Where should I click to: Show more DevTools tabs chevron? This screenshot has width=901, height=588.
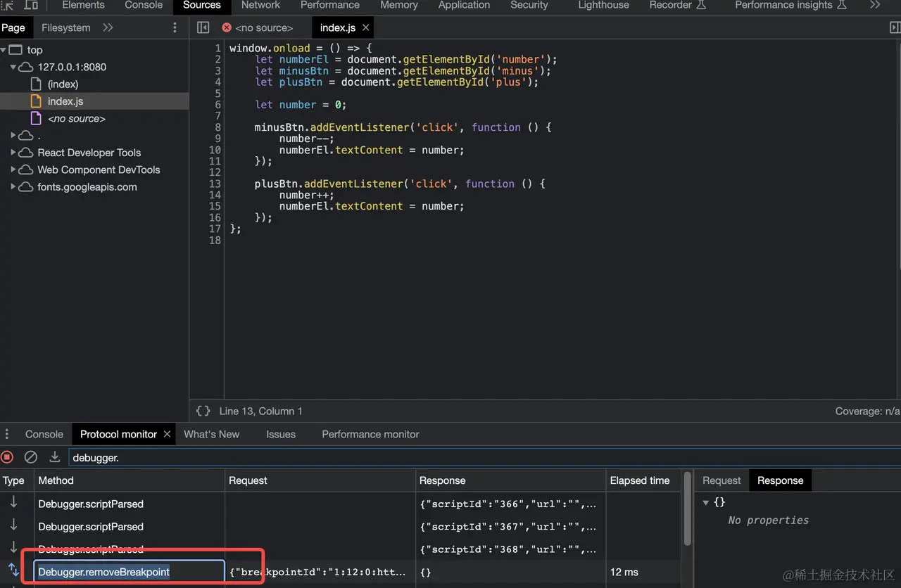click(x=875, y=5)
